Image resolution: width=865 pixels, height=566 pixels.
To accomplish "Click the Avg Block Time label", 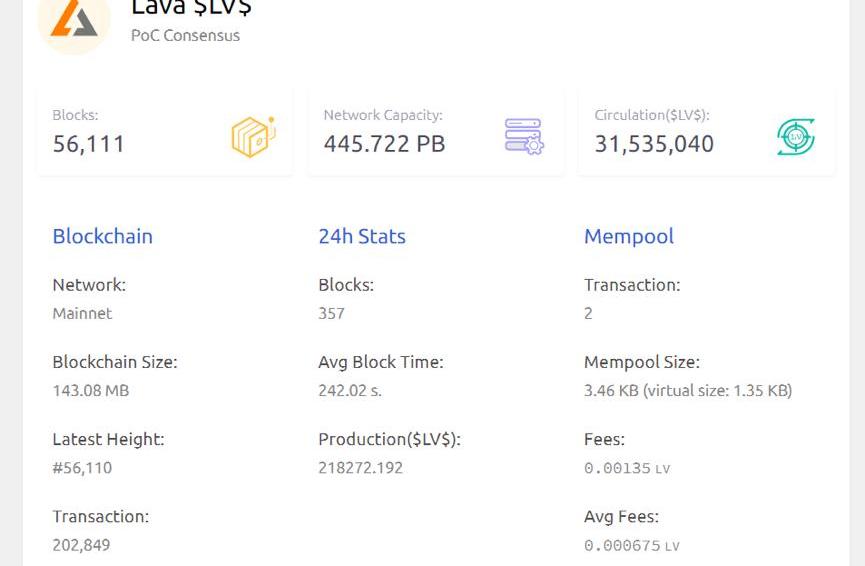I will pyautogui.click(x=381, y=362).
